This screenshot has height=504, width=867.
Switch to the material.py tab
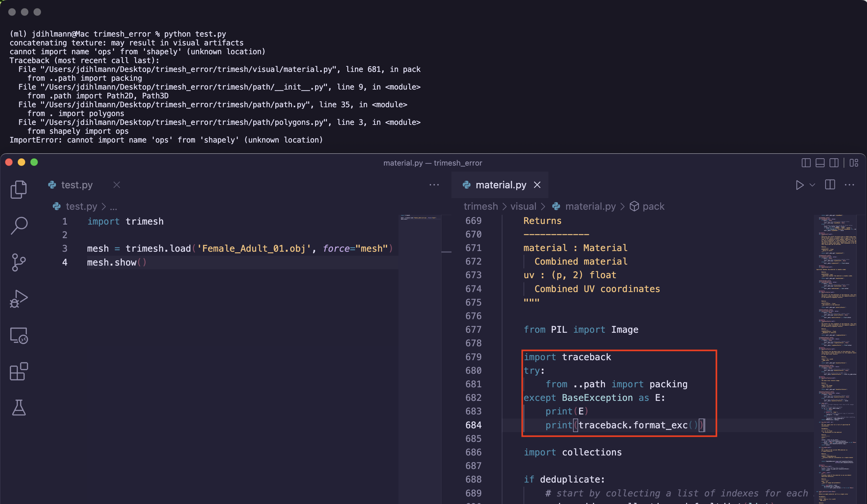pyautogui.click(x=501, y=185)
